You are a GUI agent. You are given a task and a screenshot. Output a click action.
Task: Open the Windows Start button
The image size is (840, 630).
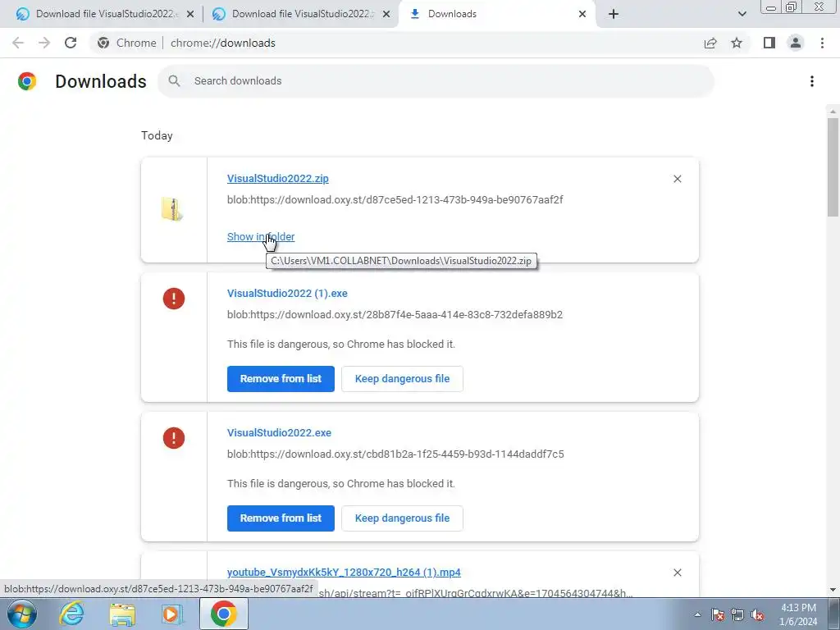coord(21,614)
